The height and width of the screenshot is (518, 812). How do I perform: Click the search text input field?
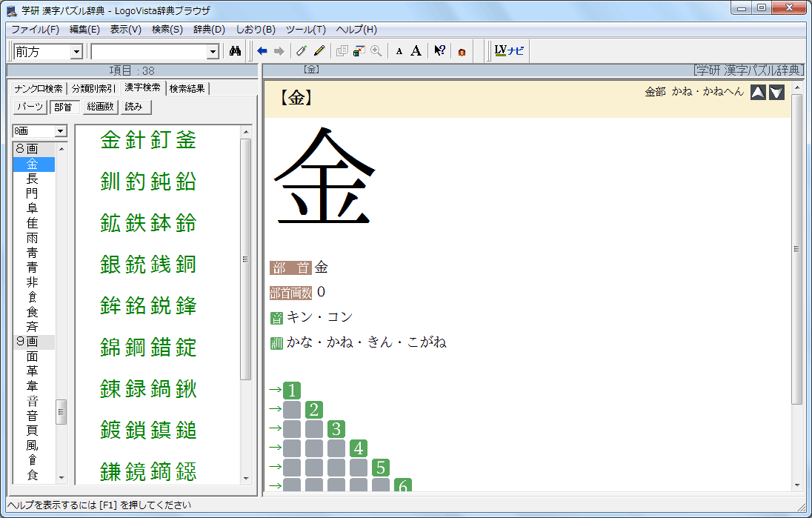(149, 51)
